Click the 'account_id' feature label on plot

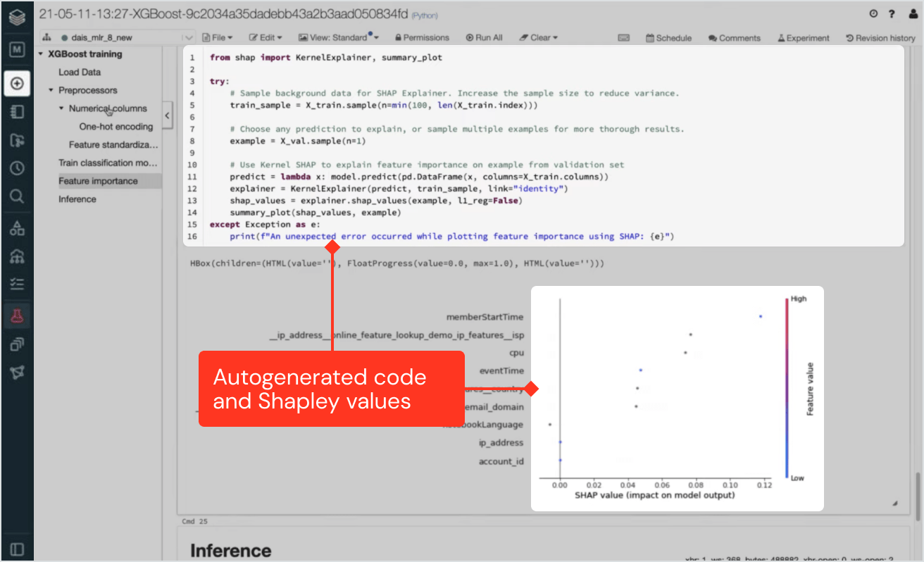pos(501,461)
